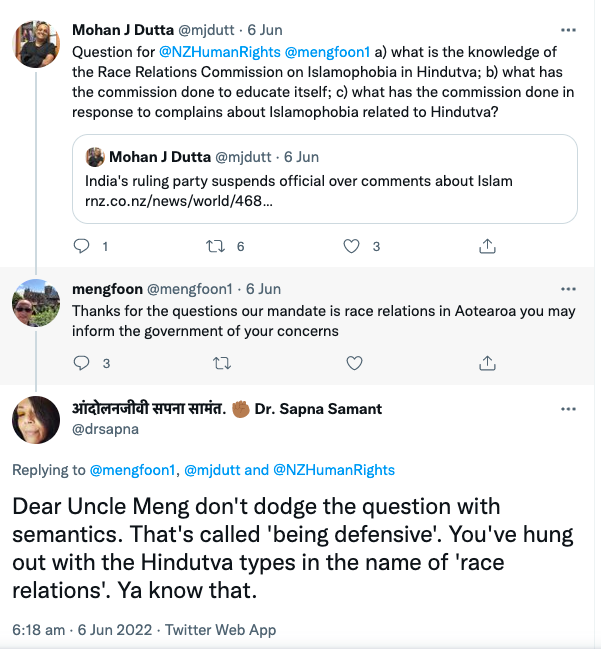Retweet Mohan J Dutta's question tweet
This screenshot has width=601, height=649.
[x=217, y=246]
